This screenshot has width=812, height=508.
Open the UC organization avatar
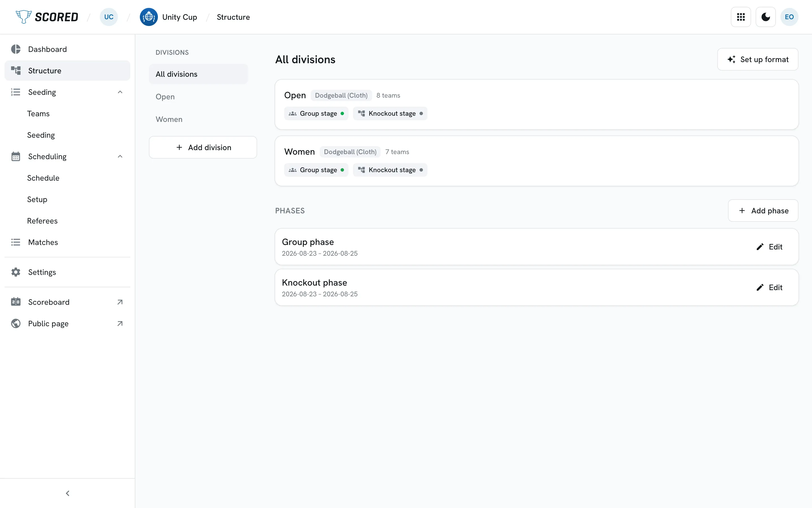(x=109, y=17)
